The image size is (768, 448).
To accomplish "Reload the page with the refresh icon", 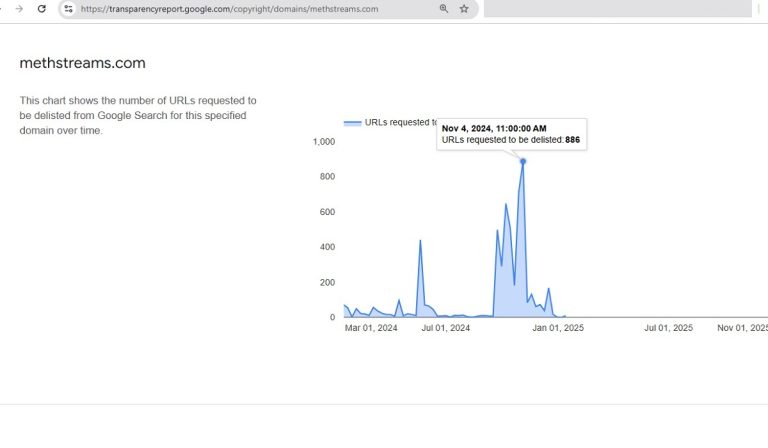I will click(x=42, y=9).
